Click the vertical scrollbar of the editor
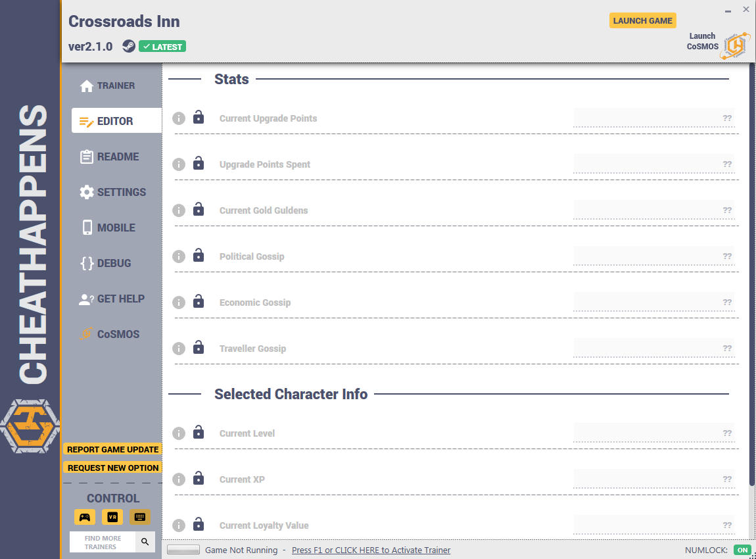This screenshot has width=756, height=559. 751,275
